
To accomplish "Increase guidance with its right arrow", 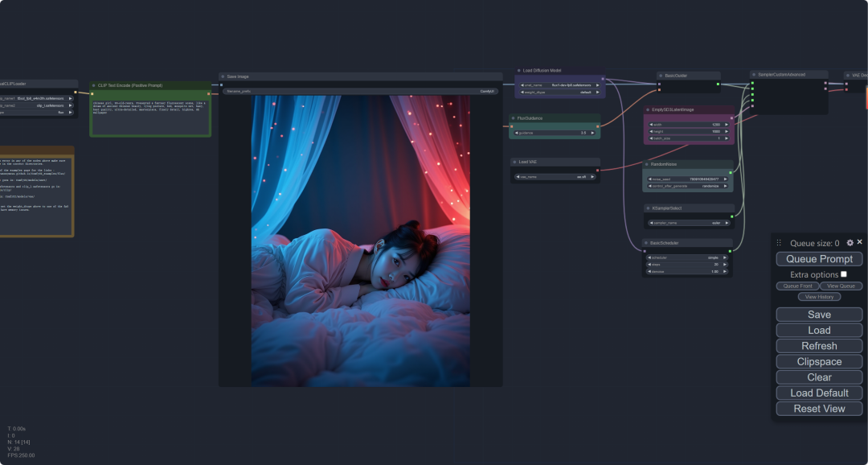I will 593,133.
